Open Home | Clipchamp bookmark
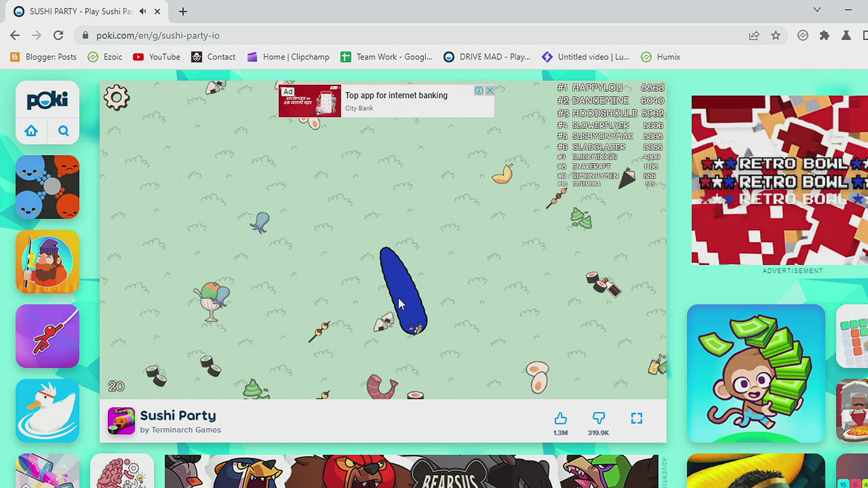 (x=288, y=57)
